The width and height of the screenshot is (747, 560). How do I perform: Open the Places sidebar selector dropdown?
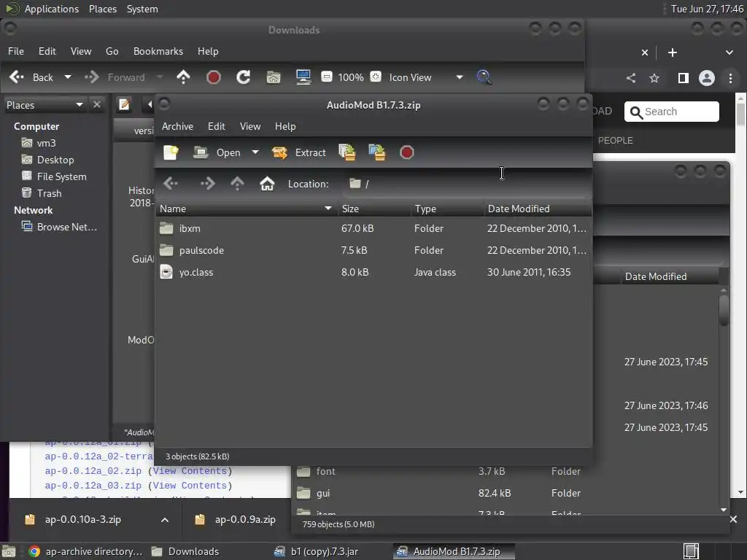coord(44,105)
